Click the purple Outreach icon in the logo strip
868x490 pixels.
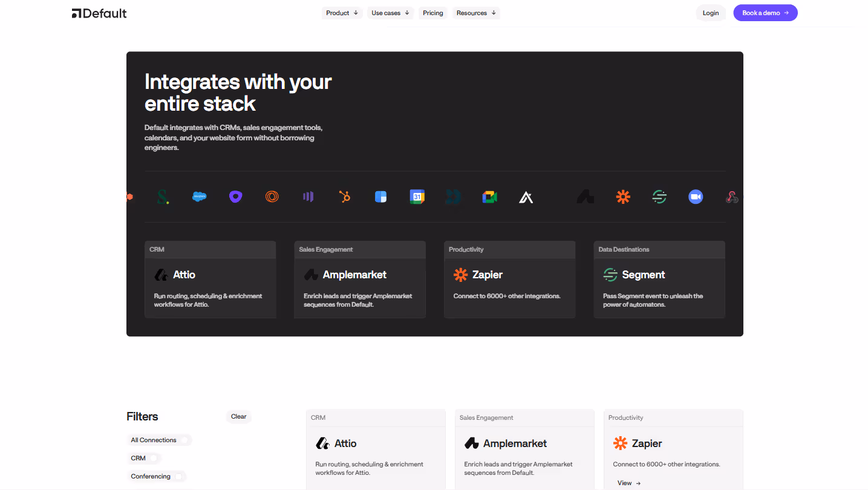click(235, 197)
